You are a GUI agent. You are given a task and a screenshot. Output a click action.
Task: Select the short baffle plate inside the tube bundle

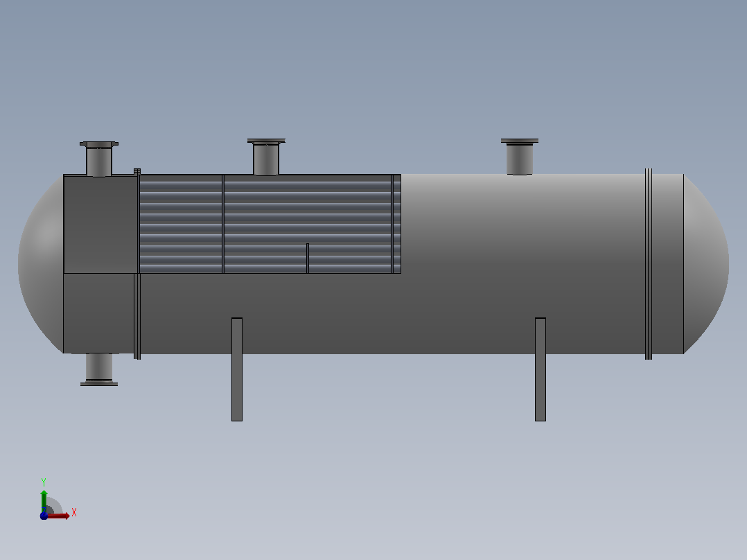(x=308, y=259)
